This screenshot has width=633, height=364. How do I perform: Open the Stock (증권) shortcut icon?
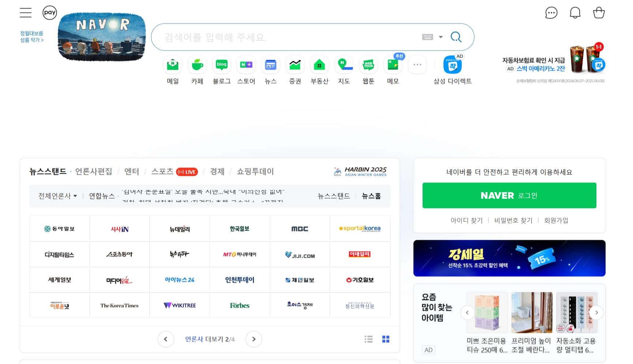click(295, 65)
